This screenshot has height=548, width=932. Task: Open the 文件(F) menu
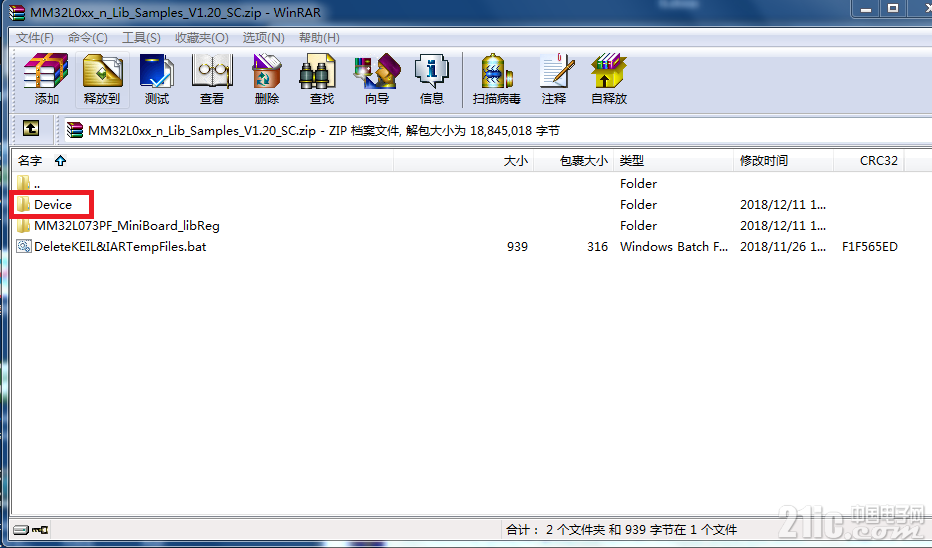pos(34,37)
